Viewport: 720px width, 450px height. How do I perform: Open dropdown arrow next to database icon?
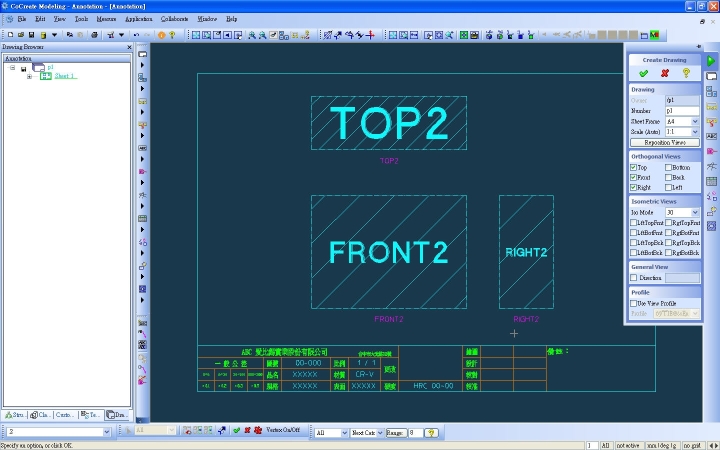[54, 35]
